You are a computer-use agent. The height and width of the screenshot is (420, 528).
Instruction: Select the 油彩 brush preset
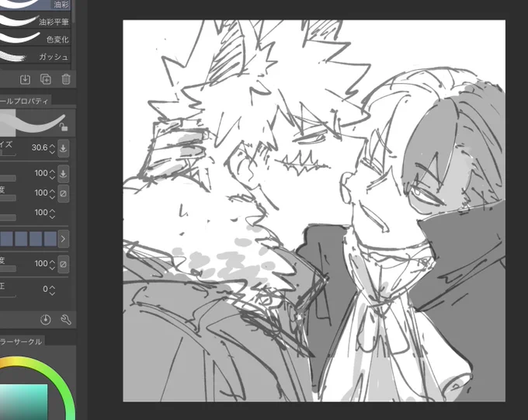click(x=35, y=5)
